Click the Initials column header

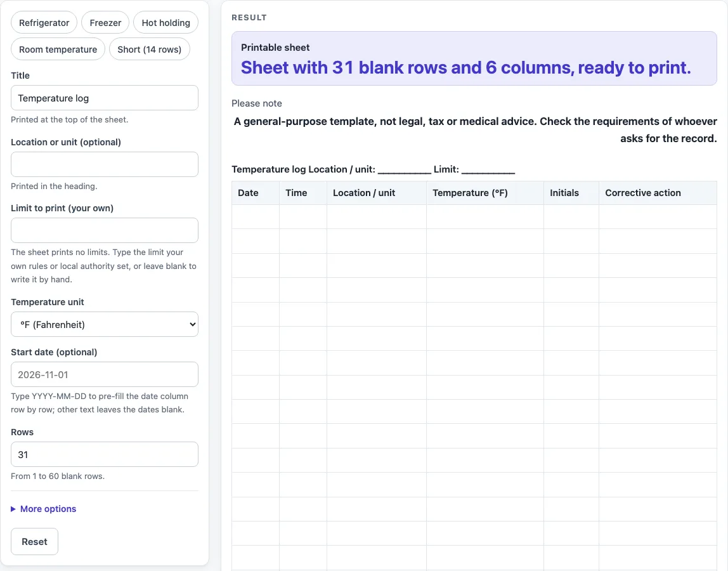[571, 193]
